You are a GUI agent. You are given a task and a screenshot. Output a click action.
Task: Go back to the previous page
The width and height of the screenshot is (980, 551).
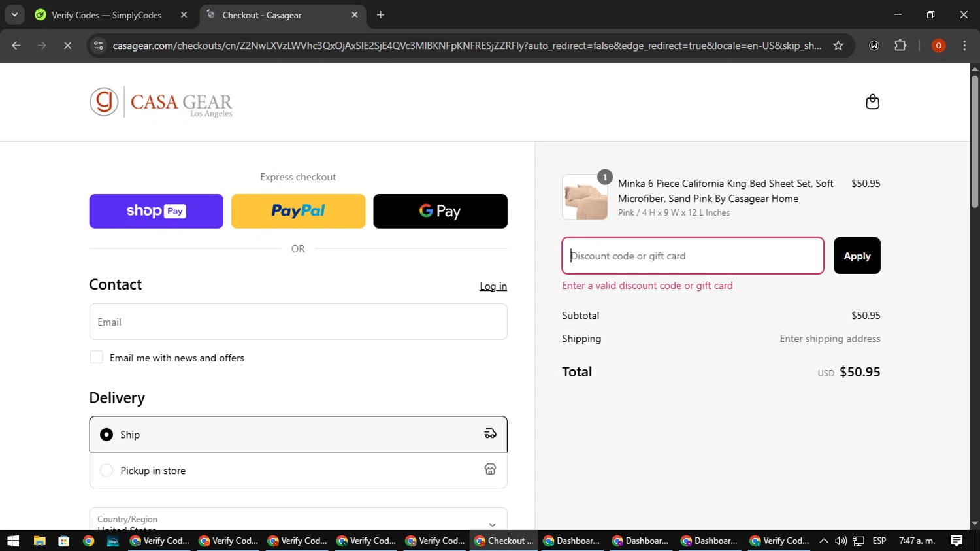tap(16, 46)
